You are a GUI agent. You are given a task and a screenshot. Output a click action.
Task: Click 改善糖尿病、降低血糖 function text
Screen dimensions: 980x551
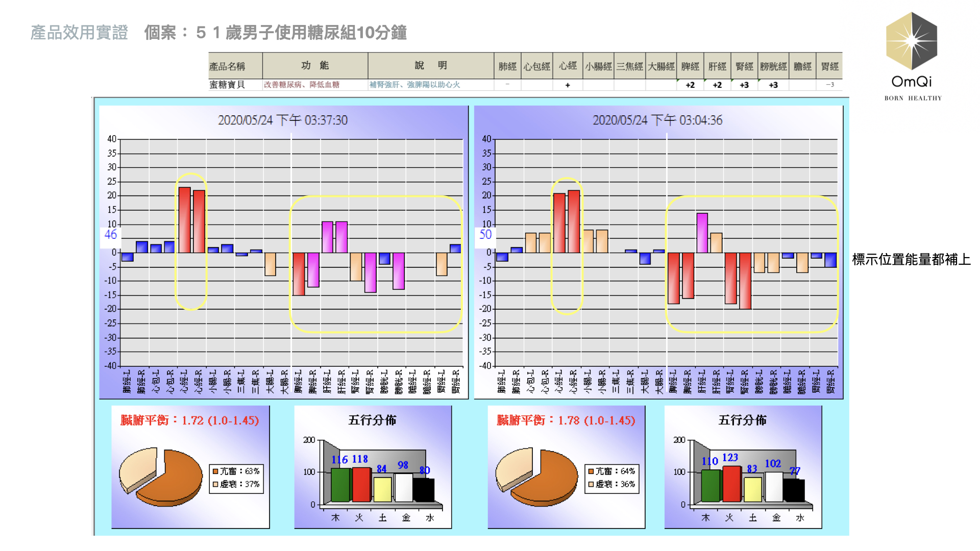(x=301, y=85)
